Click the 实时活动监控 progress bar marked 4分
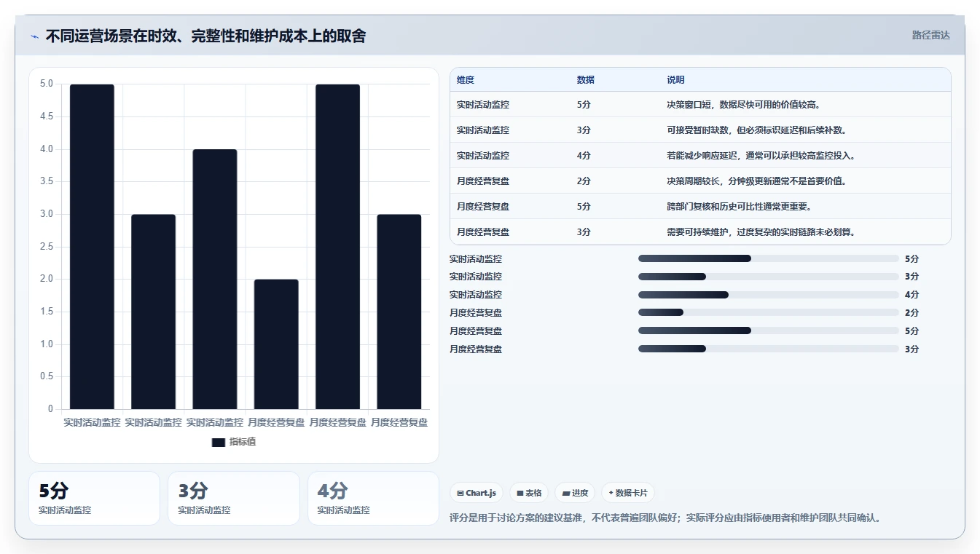The image size is (980, 554). click(x=769, y=295)
